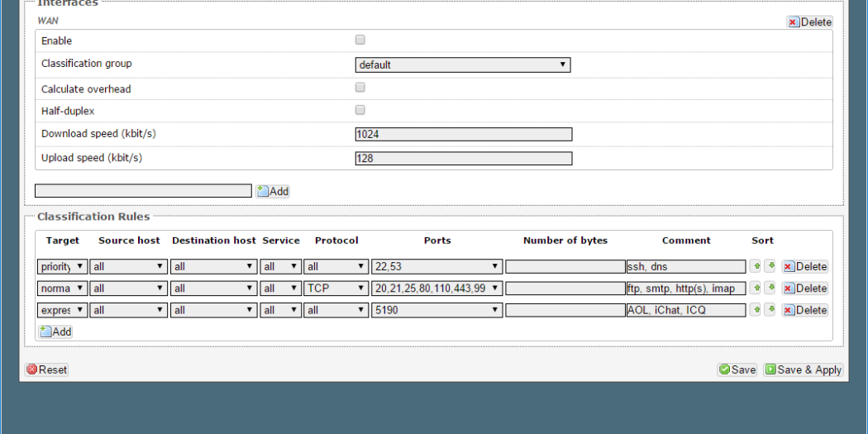Move the ftp, smtp rule up
The height and width of the screenshot is (434, 868).
click(x=756, y=288)
